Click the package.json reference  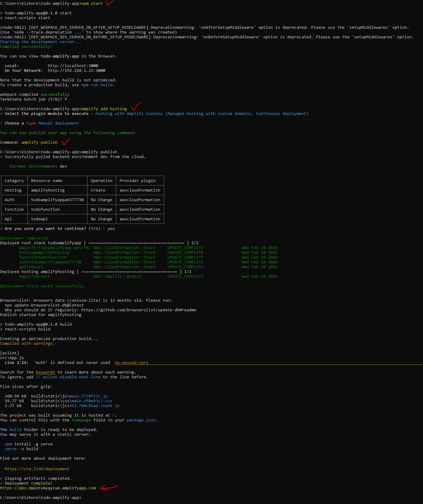(x=141, y=420)
